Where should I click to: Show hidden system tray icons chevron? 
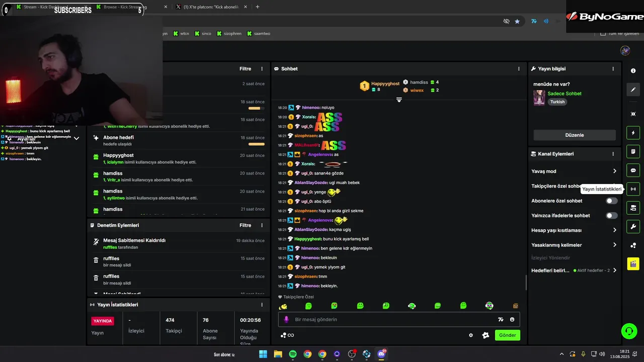click(562, 354)
